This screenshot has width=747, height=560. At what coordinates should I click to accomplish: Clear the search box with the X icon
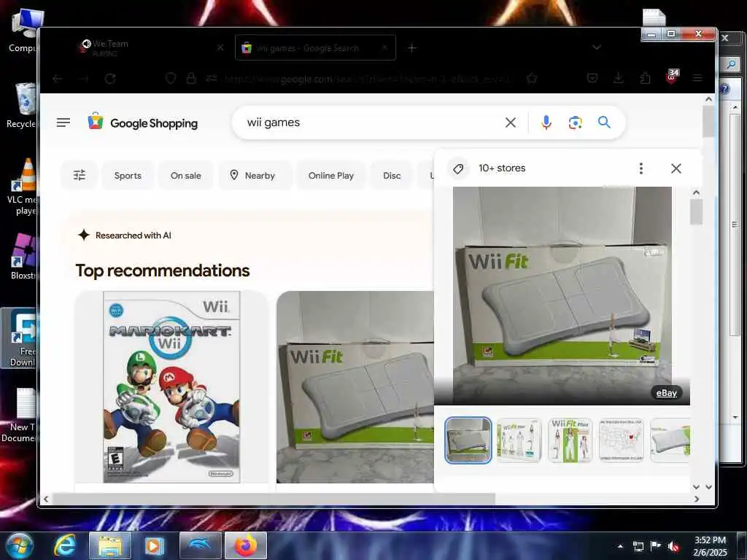510,122
